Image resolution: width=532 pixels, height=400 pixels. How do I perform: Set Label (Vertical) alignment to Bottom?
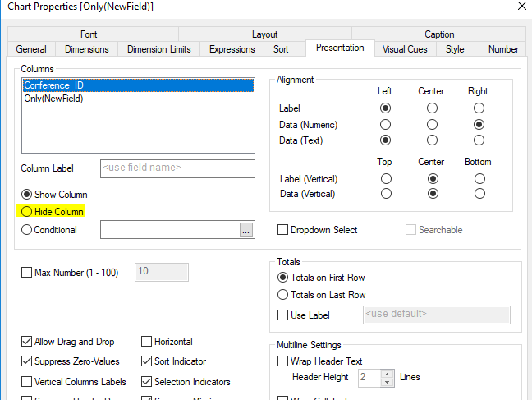pos(479,178)
